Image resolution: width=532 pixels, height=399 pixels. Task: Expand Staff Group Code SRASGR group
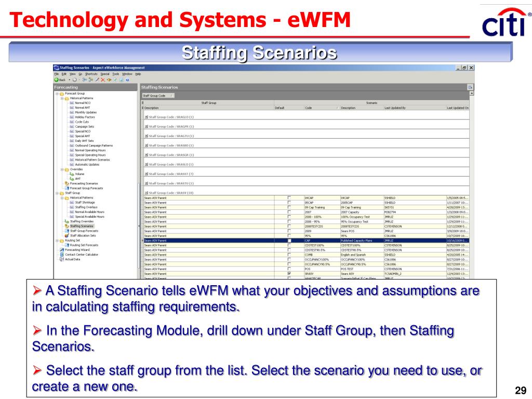(146, 155)
